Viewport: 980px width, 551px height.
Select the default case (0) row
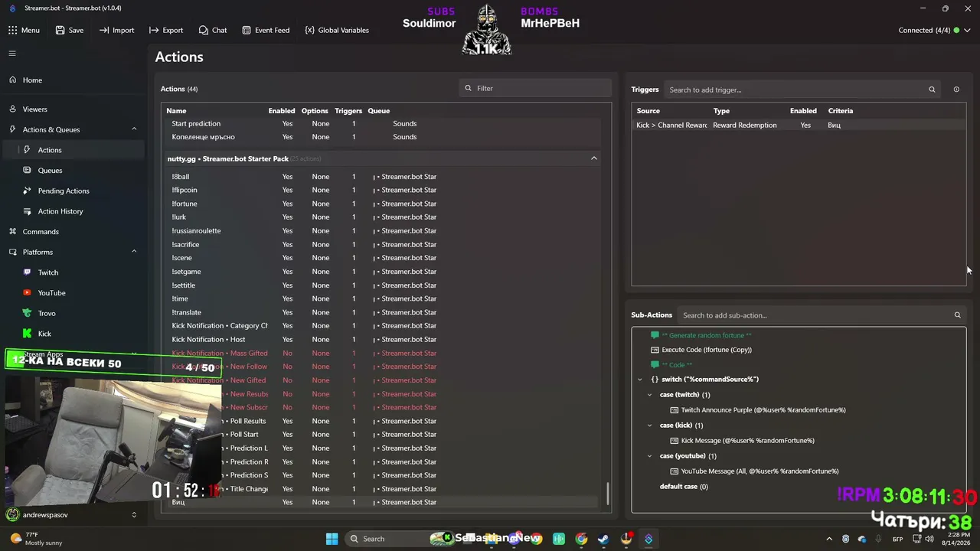tap(684, 487)
